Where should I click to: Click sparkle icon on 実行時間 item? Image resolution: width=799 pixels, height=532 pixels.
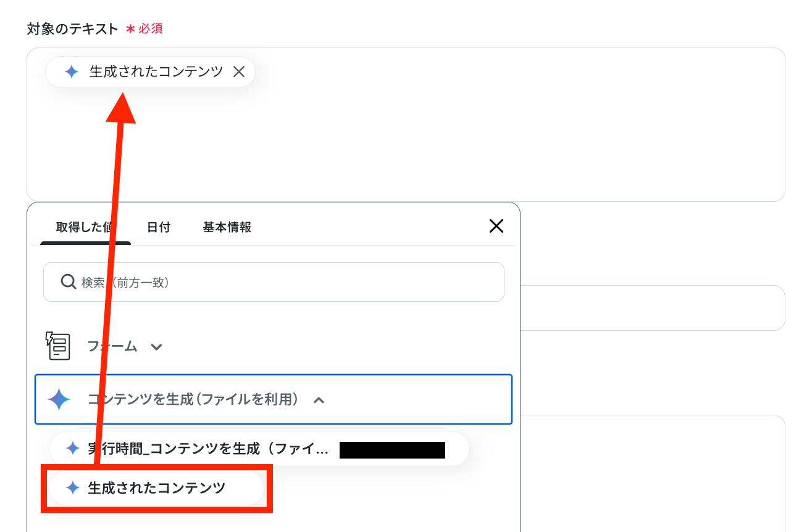73,449
